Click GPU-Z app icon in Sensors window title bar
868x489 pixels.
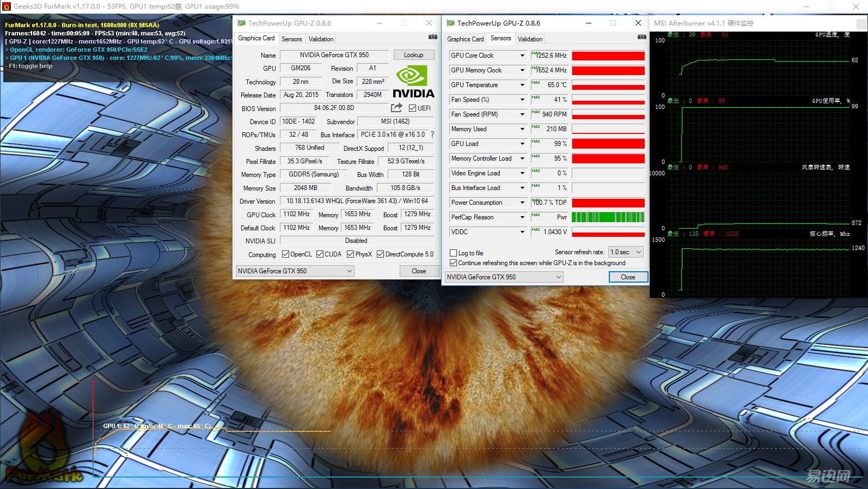450,23
